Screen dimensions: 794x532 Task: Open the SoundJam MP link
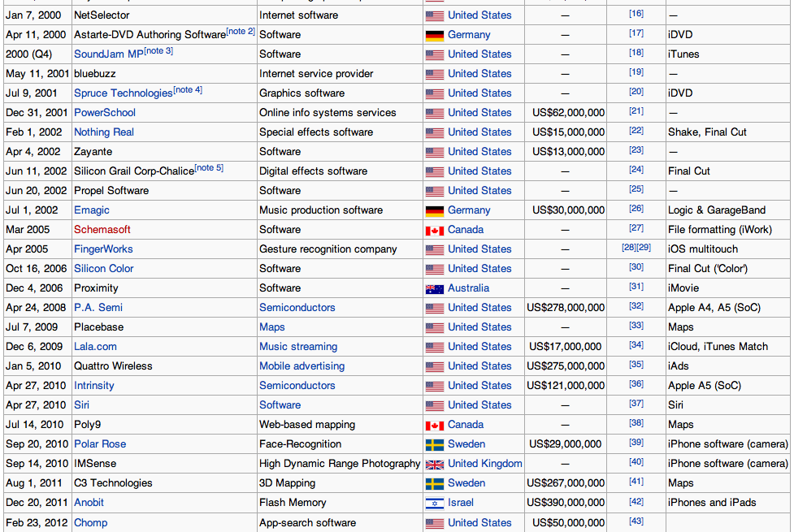[108, 54]
